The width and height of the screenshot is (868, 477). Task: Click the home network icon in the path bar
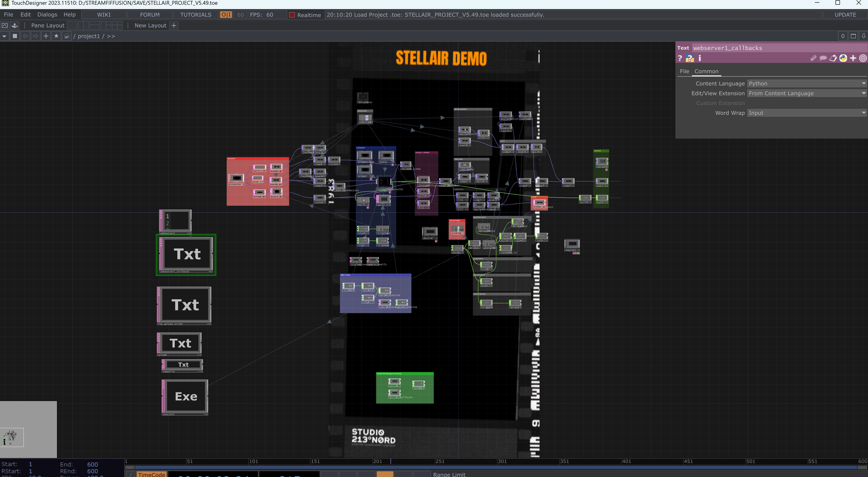[67, 36]
